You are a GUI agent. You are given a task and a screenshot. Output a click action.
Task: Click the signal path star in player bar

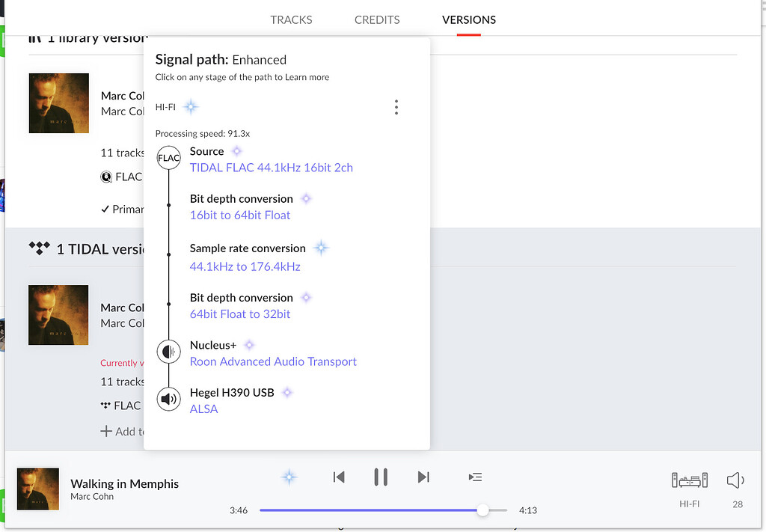point(289,477)
